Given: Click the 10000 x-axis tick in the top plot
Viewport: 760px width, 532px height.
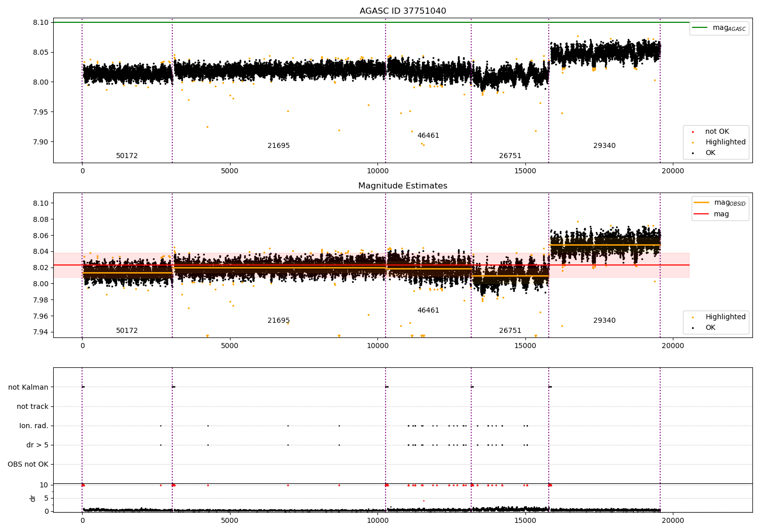Looking at the screenshot, I should pos(377,171).
